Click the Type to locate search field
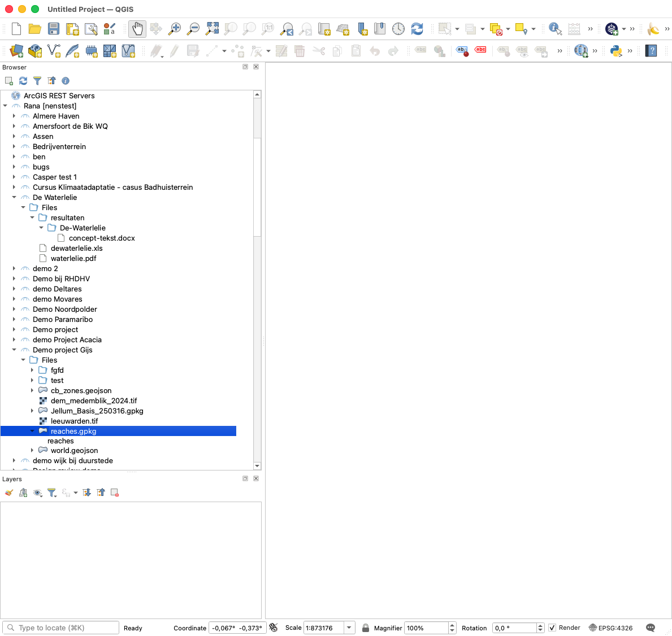672x636 pixels. point(60,628)
